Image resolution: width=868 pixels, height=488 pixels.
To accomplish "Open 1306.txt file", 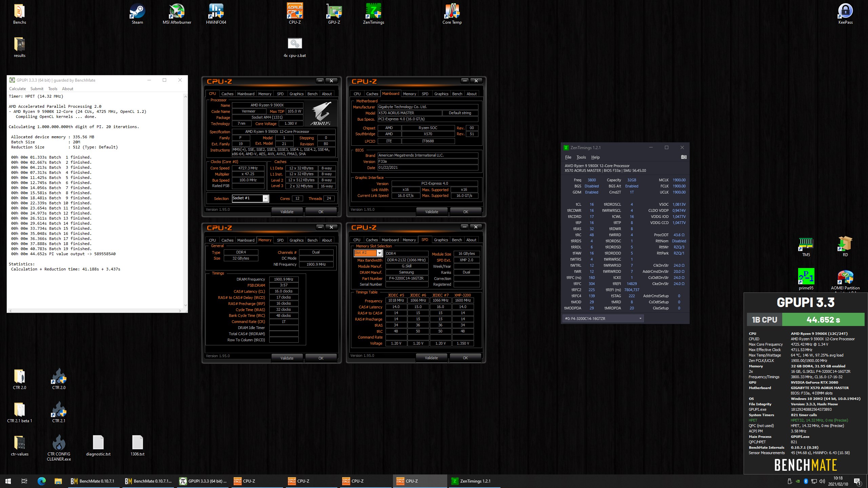I will click(x=137, y=446).
